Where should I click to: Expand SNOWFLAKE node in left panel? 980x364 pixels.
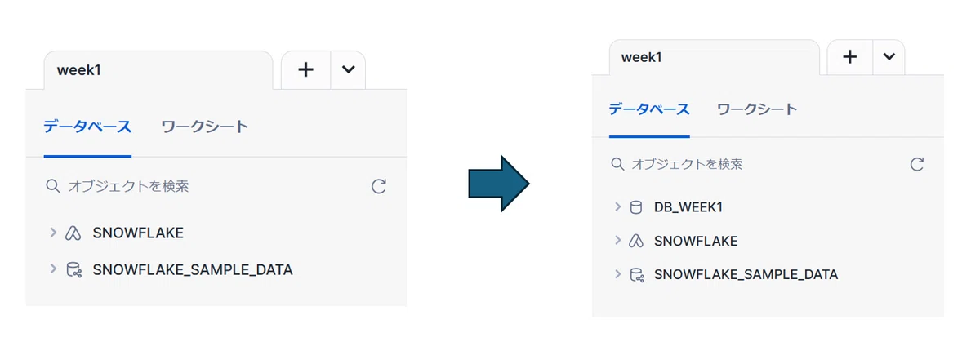(x=53, y=233)
